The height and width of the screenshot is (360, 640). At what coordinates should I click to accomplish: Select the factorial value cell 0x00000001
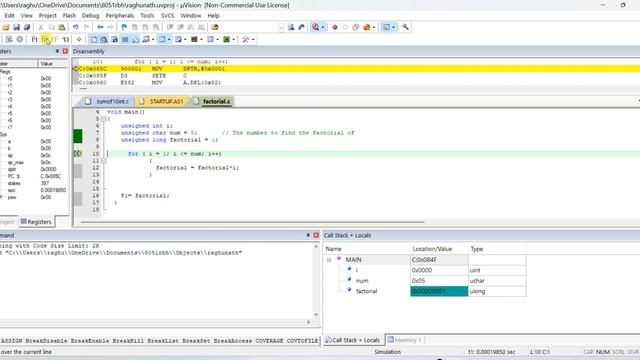pos(439,291)
